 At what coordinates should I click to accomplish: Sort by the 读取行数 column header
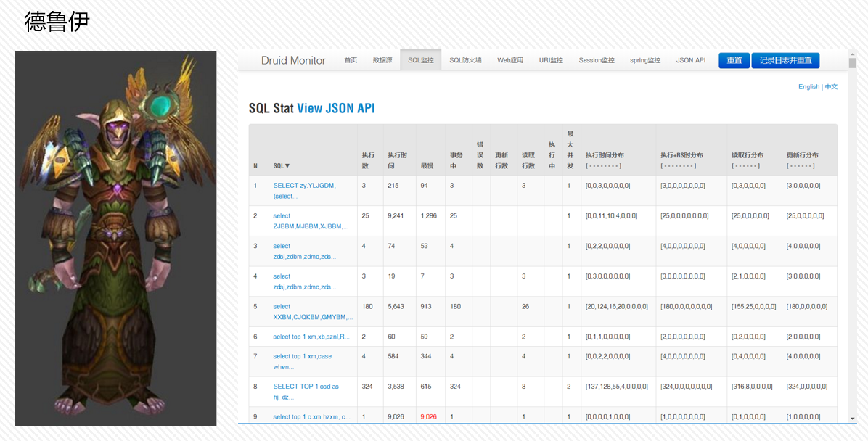coord(528,160)
